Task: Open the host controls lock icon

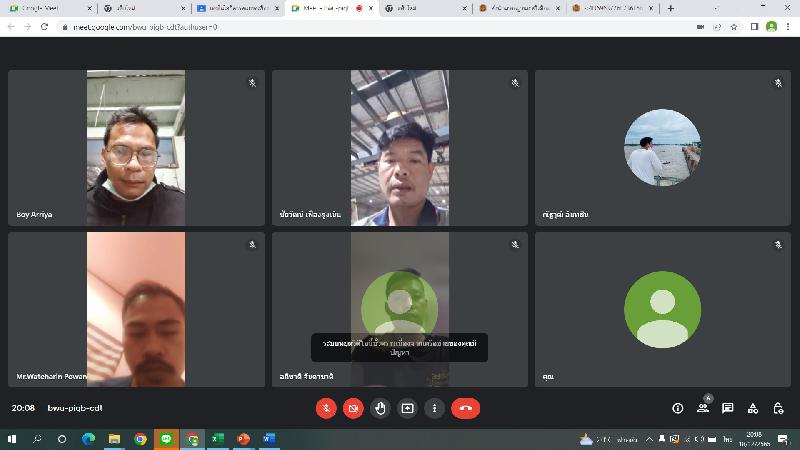Action: pos(778,408)
